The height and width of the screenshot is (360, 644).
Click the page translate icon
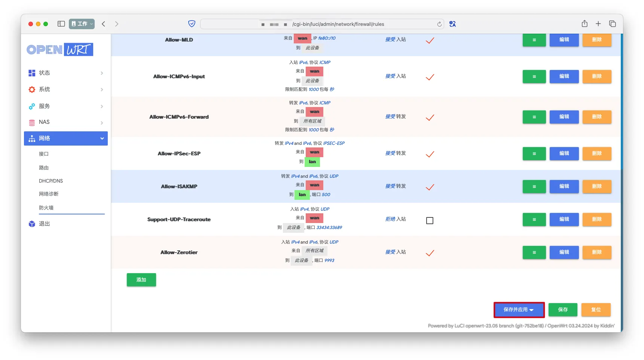point(452,24)
